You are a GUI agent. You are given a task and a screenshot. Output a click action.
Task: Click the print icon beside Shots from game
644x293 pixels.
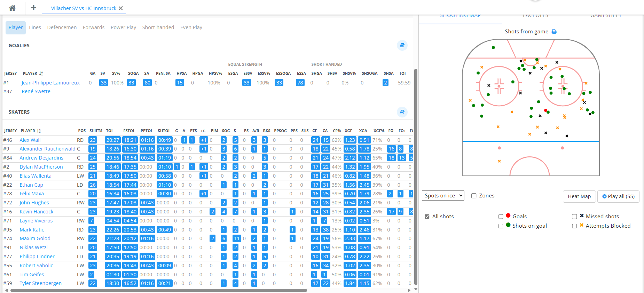click(x=554, y=32)
